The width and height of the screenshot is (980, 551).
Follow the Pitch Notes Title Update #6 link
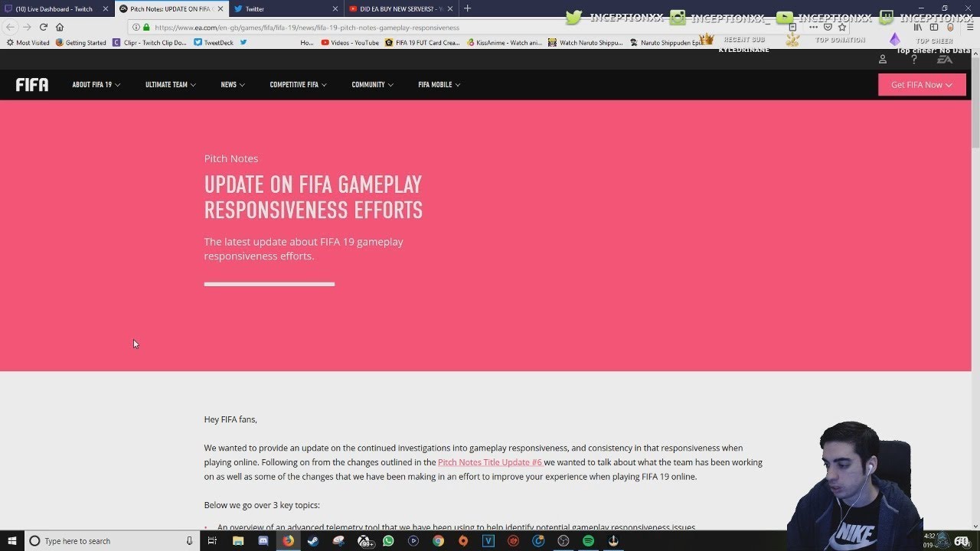[490, 462]
